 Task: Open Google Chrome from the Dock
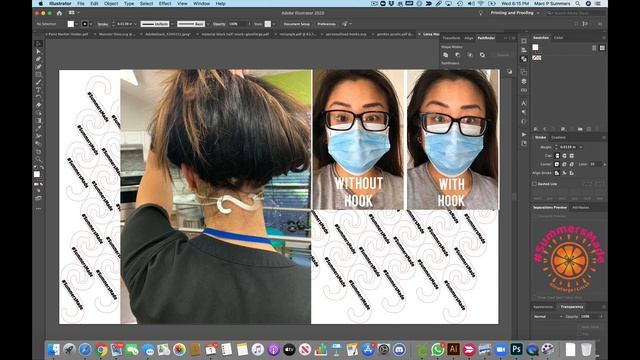coord(101,350)
